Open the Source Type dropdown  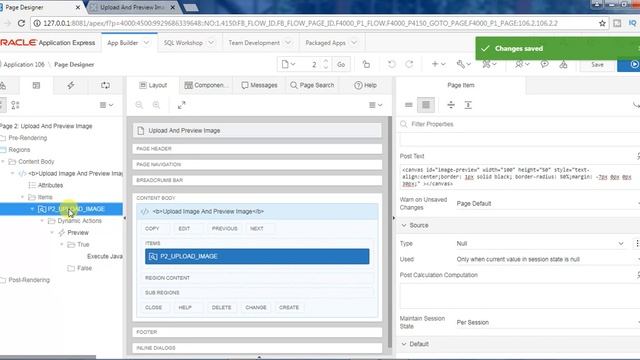tap(541, 243)
